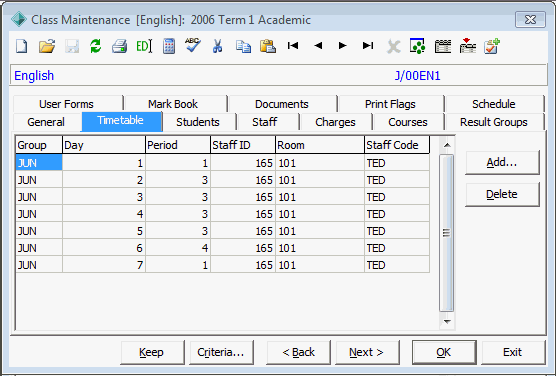Image resolution: width=556 pixels, height=376 pixels.
Task: Open the Courses tab
Action: click(408, 122)
